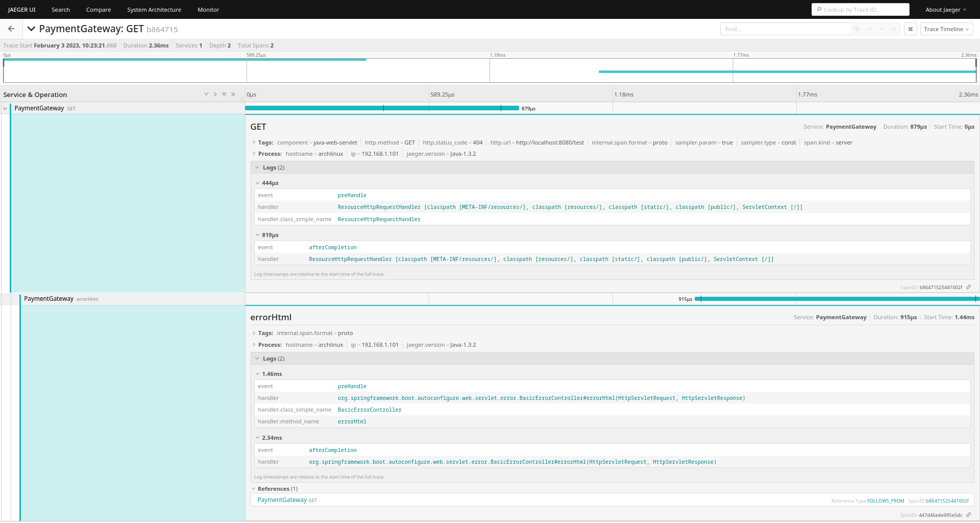Jump to previous search result arrow

click(x=869, y=29)
